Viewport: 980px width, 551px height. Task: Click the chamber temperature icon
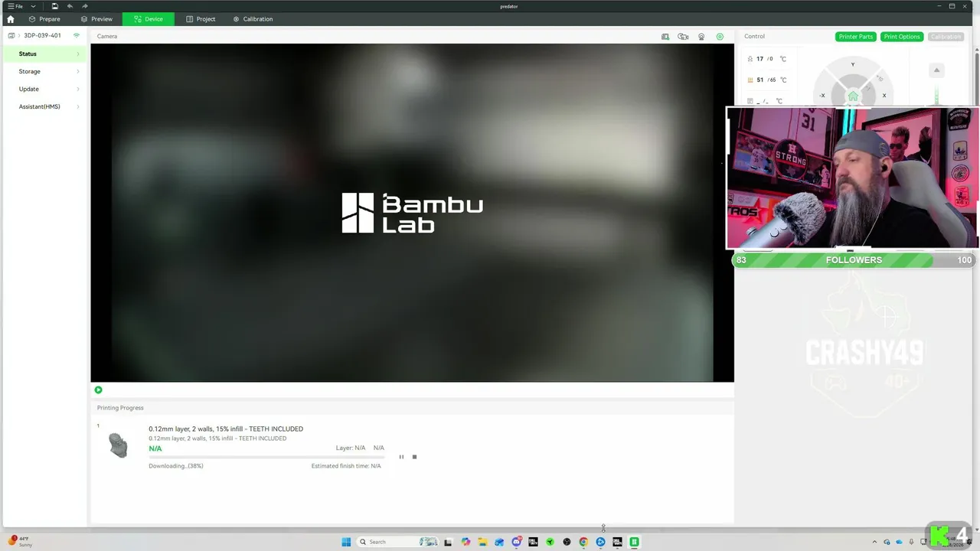750,101
